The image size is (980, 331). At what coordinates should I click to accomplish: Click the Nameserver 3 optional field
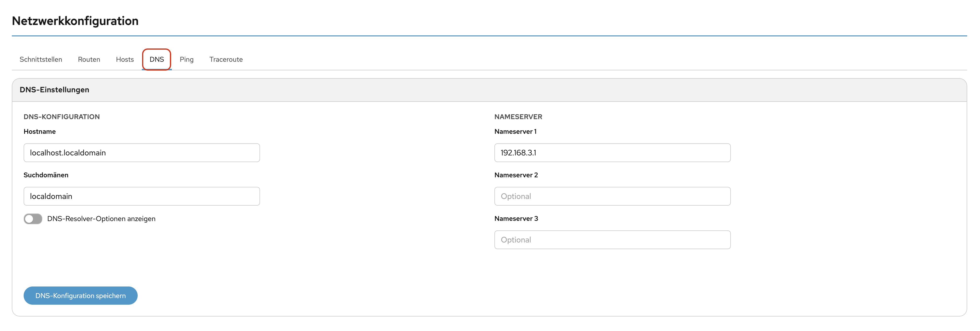[x=612, y=240]
